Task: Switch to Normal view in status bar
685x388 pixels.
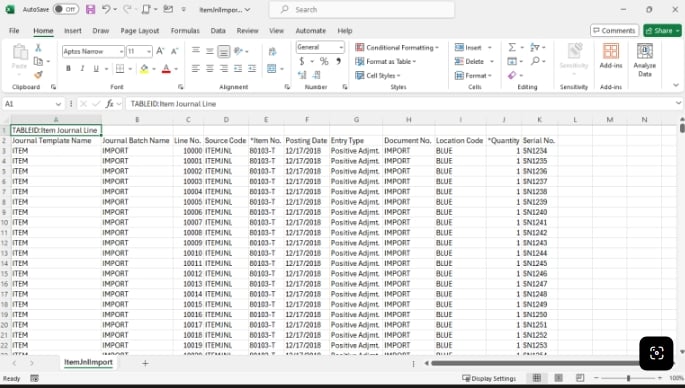Action: click(536, 378)
